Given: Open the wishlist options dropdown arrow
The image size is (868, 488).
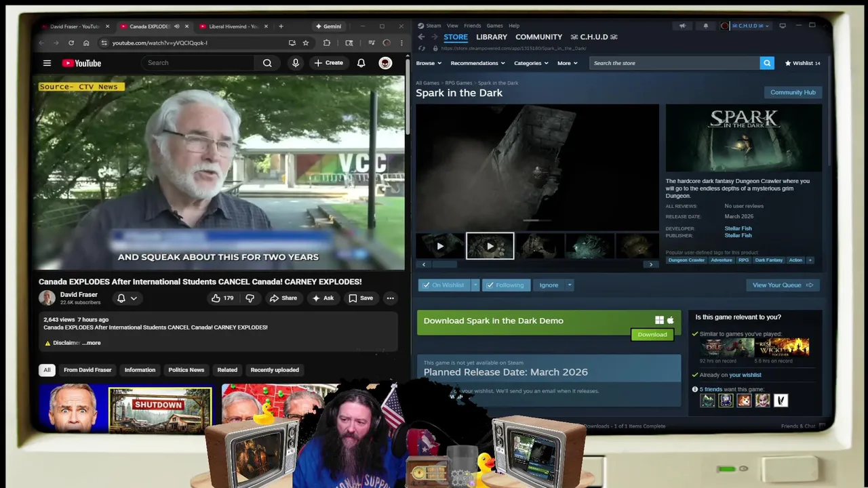Looking at the screenshot, I should (475, 285).
